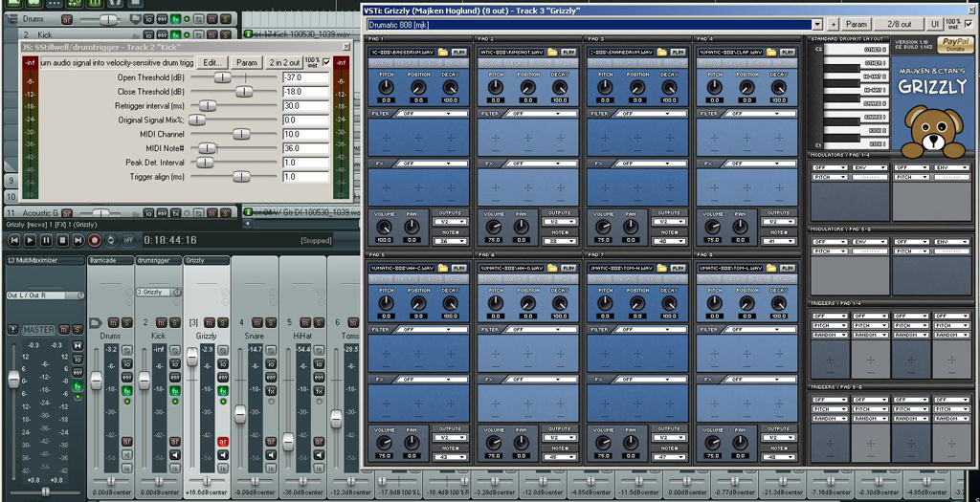Click Retrigger interval value field 30.0
Viewport: 980px width, 502px height.
click(x=305, y=106)
